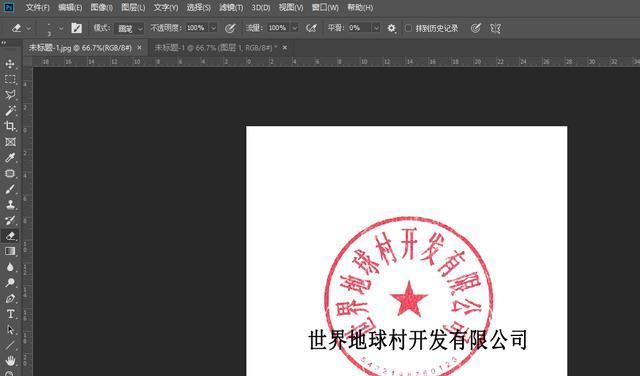Switch to the 未标题-1.jpg document tab
Screen dimensions: 640x376
click(x=80, y=48)
